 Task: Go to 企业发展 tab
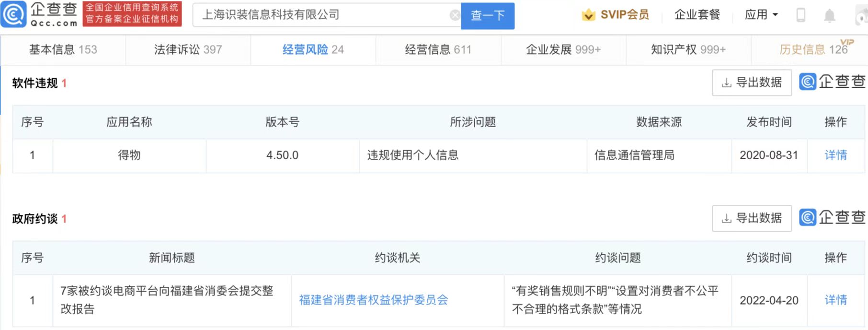pyautogui.click(x=563, y=49)
